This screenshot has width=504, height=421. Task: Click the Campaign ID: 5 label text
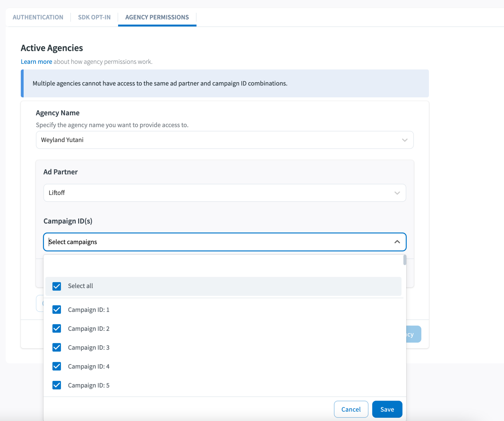(89, 385)
